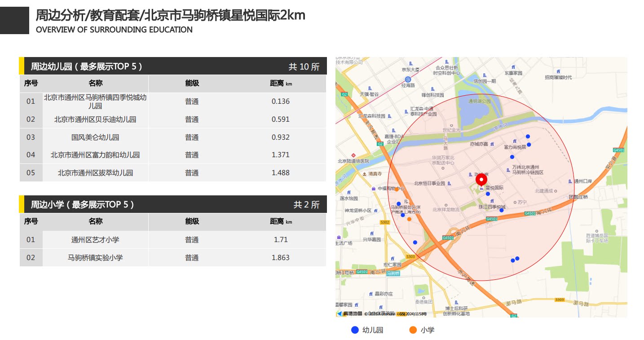This screenshot has width=644, height=340.
Task: Select sequence number 05 in kindergarten table
Action: [31, 173]
